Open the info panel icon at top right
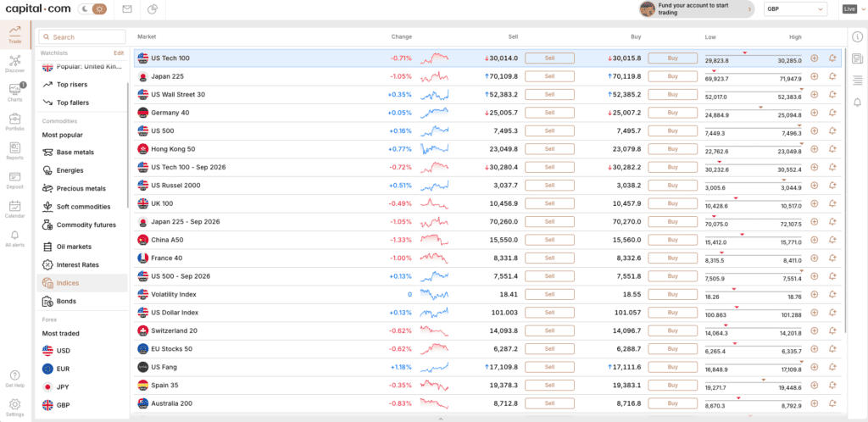Screen dimensions: 868x422 pyautogui.click(x=858, y=37)
